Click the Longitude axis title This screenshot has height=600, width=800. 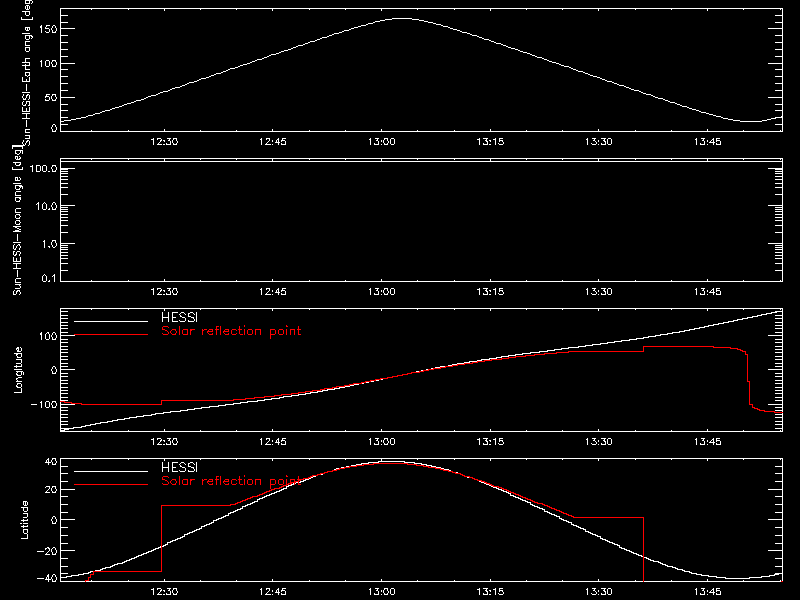[18, 370]
